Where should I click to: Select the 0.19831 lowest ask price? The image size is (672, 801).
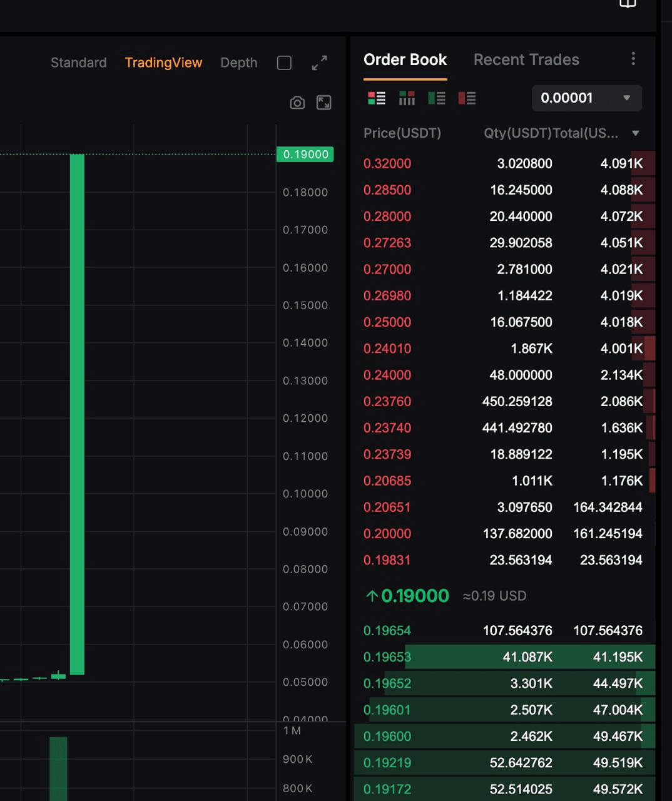click(387, 560)
